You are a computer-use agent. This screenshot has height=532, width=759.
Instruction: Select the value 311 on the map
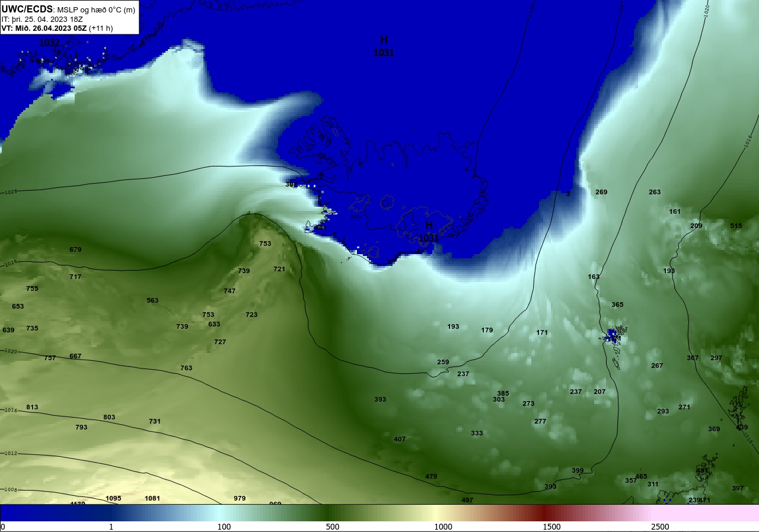653,484
